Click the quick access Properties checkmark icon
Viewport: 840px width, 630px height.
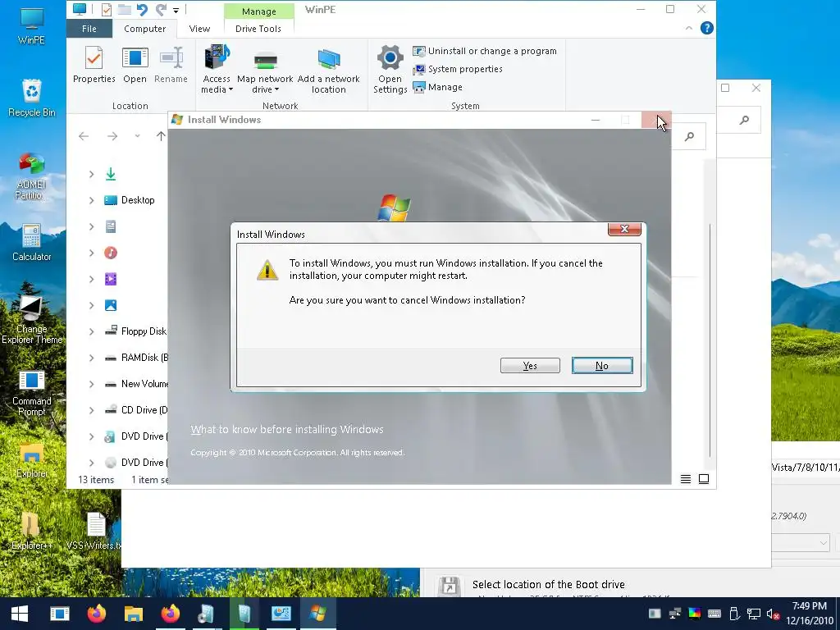coord(107,9)
